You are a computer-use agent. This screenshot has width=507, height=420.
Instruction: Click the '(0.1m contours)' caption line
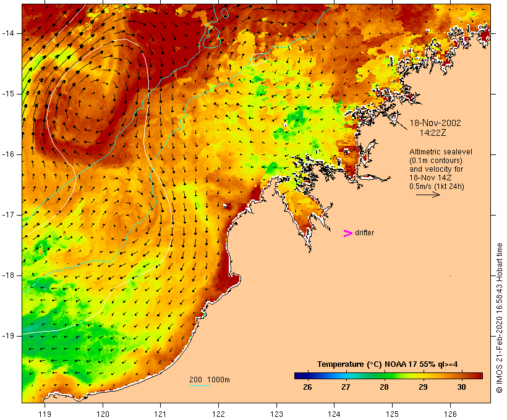click(x=436, y=161)
